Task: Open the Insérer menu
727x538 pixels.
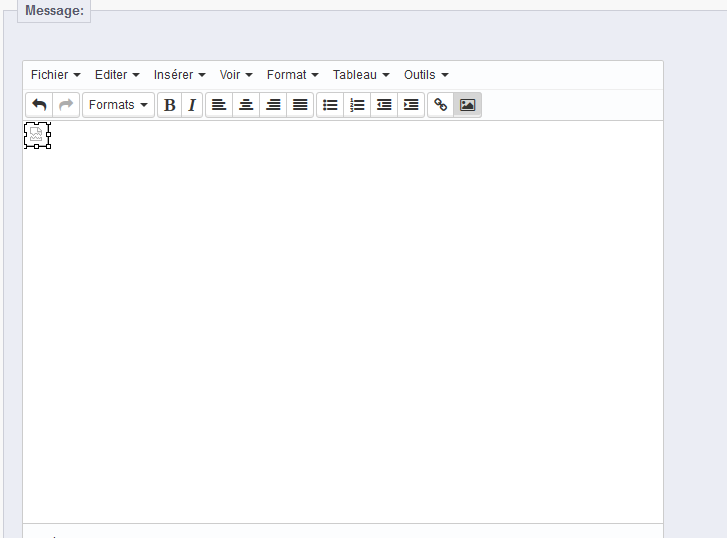Action: coord(179,75)
